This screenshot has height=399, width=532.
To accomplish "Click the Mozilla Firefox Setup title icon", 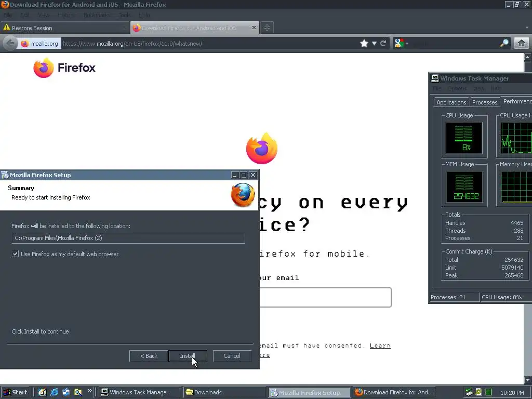I will pyautogui.click(x=5, y=175).
